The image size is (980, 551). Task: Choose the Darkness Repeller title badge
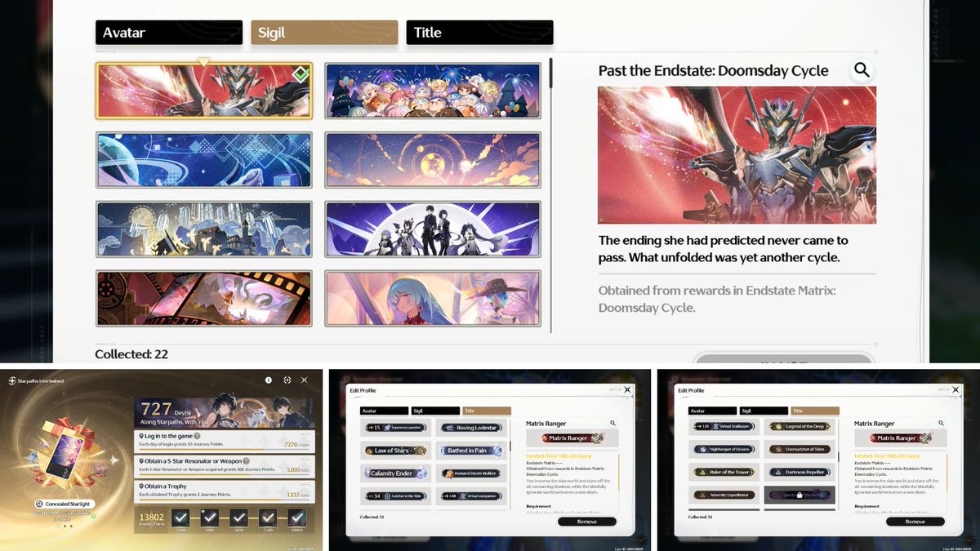pos(798,473)
